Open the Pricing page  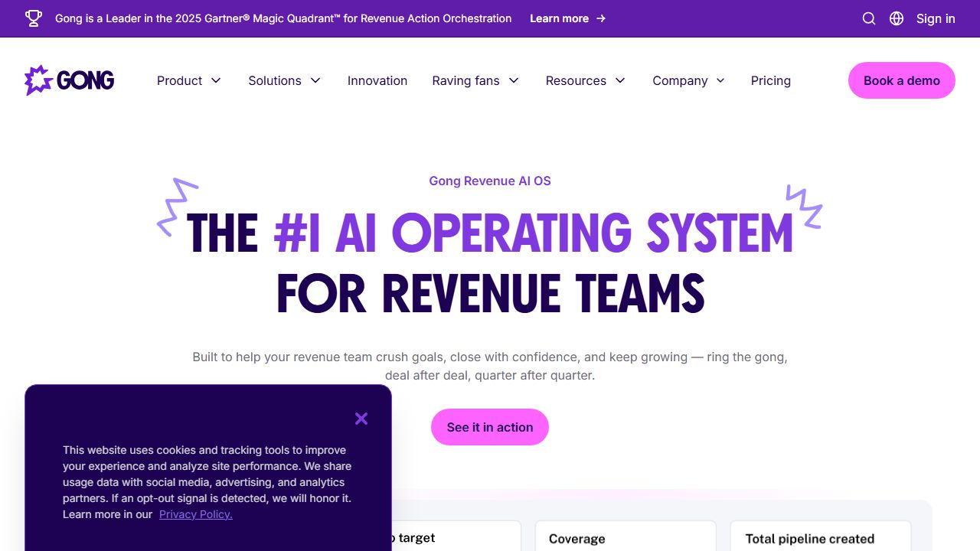pos(770,80)
